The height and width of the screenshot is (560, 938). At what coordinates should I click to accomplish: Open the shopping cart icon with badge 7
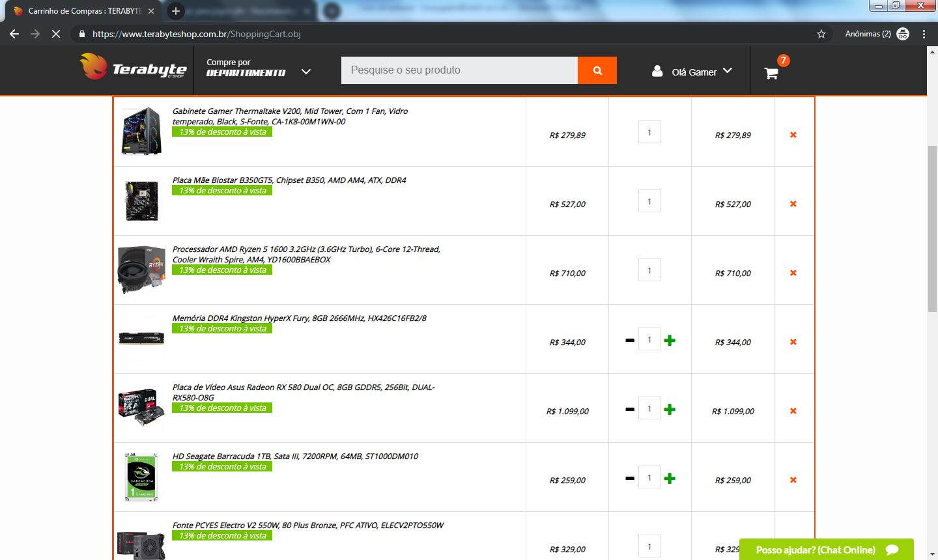coord(772,73)
